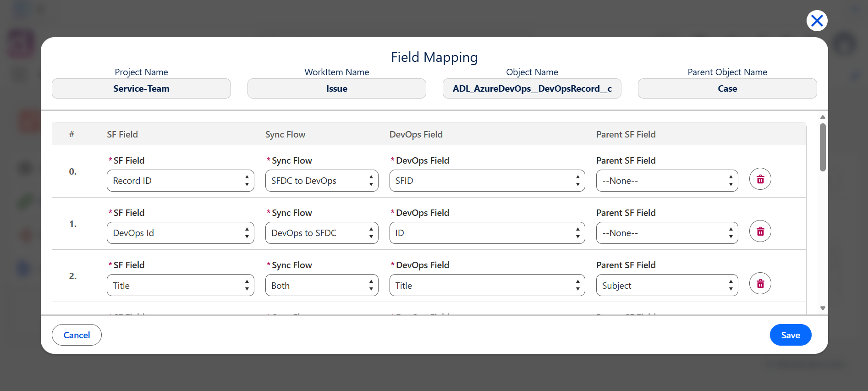Open row 2 Title DevOps Field dropdown
868x391 pixels.
[x=487, y=285]
